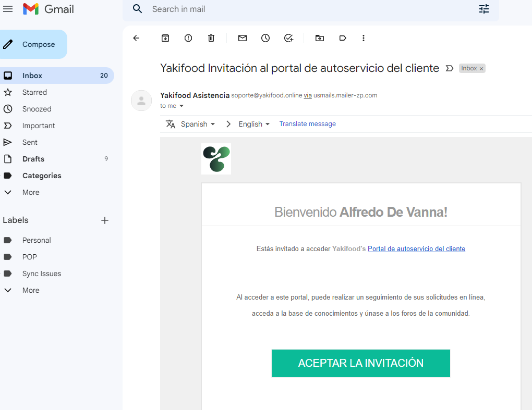Screen dimensions: 532x410
Task: Mark the message as unread
Action: 243,38
